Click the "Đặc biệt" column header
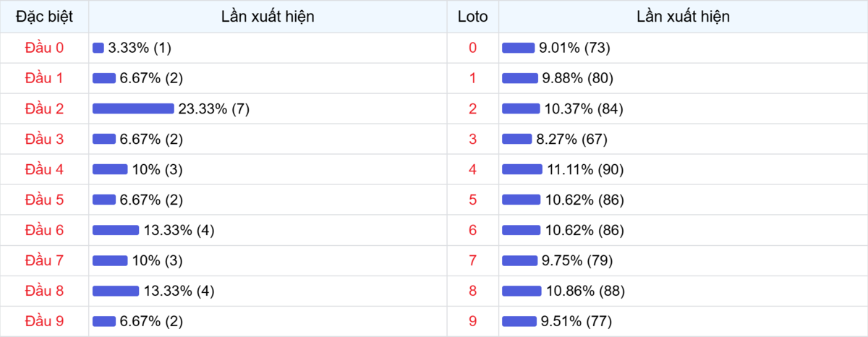868x337 pixels. pyautogui.click(x=44, y=17)
